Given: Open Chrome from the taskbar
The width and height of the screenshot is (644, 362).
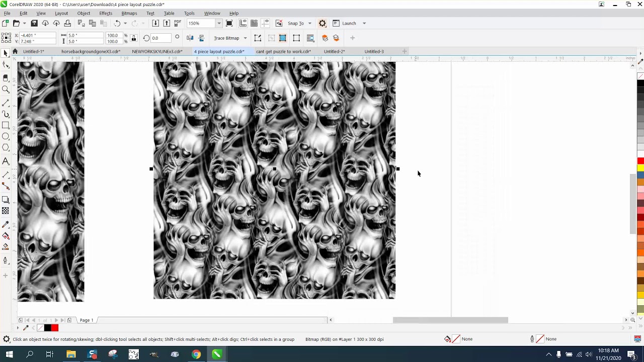Looking at the screenshot, I should coord(196,354).
